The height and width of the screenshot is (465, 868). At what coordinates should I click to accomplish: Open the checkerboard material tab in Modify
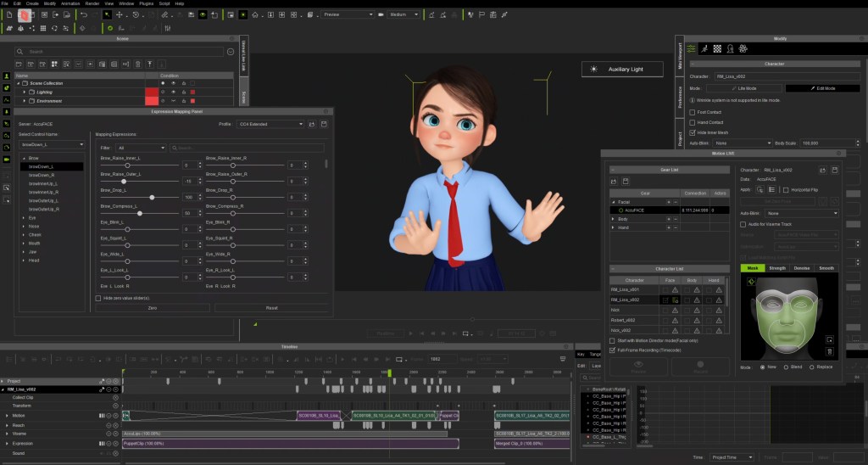(x=717, y=48)
